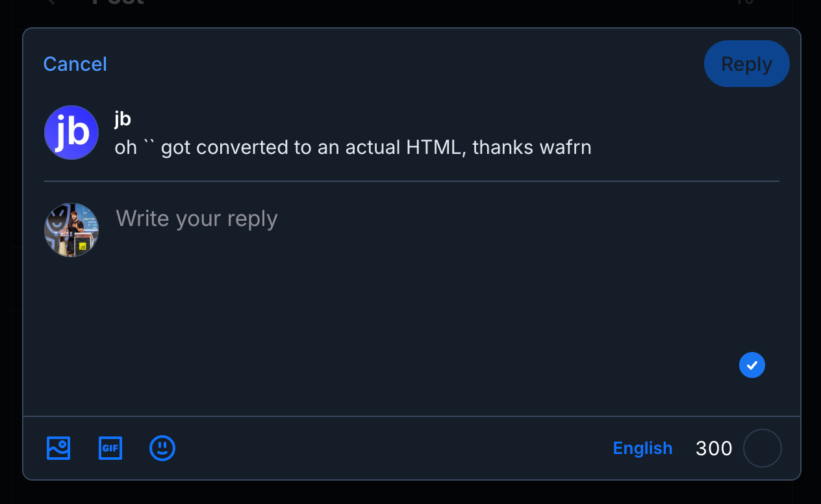The height and width of the screenshot is (504, 821).
Task: Click your own profile picture thumbnail
Action: click(71, 230)
